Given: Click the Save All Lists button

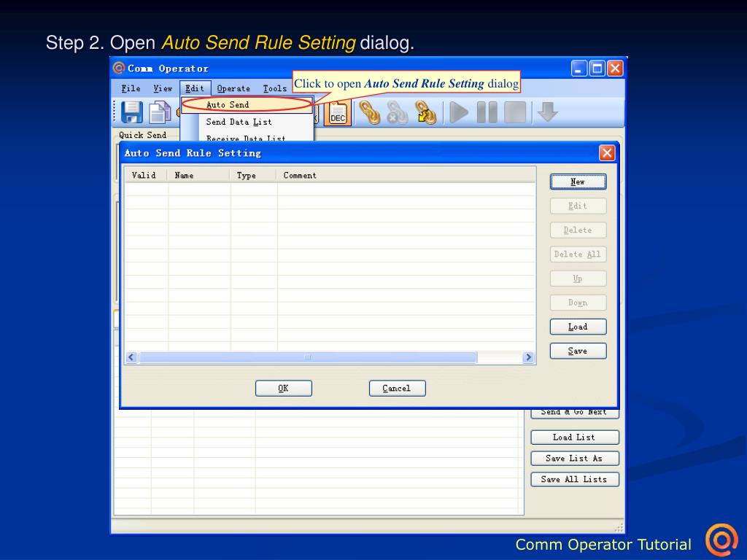Looking at the screenshot, I should tap(574, 479).
